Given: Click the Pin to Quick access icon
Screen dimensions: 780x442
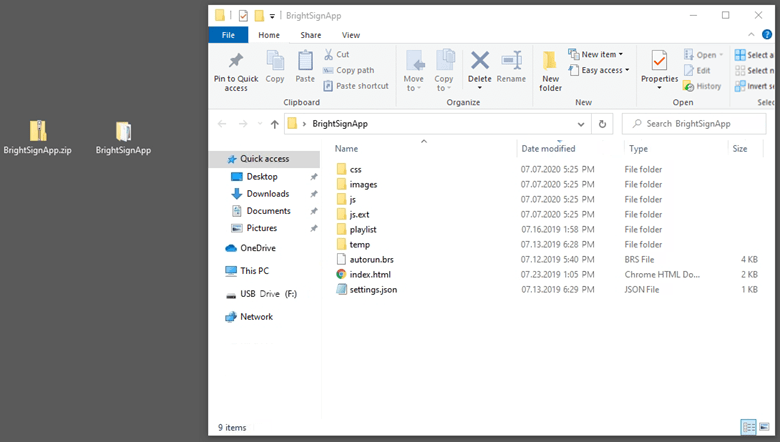Looking at the screenshot, I should coord(236,61).
